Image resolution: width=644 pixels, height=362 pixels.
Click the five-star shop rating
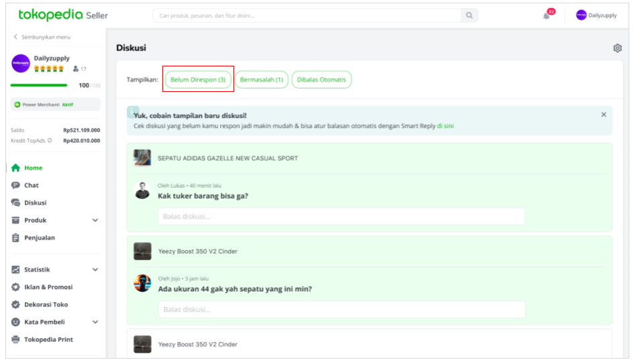[x=49, y=69]
